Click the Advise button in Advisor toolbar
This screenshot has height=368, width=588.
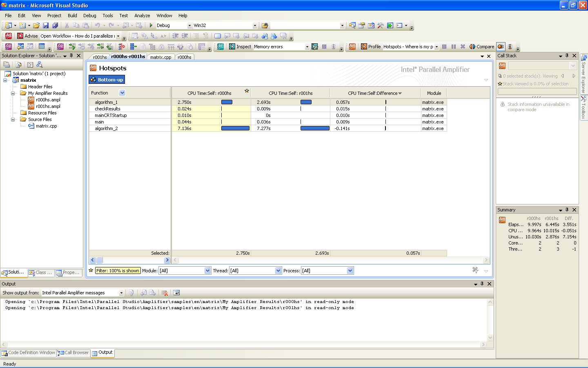pos(27,36)
